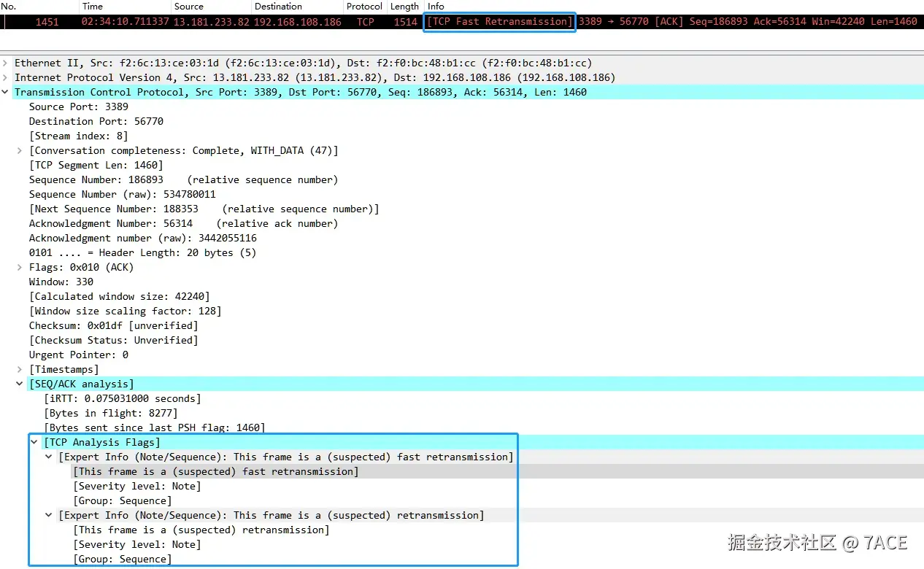Sort by the Length column header
The height and width of the screenshot is (569, 924).
point(404,7)
